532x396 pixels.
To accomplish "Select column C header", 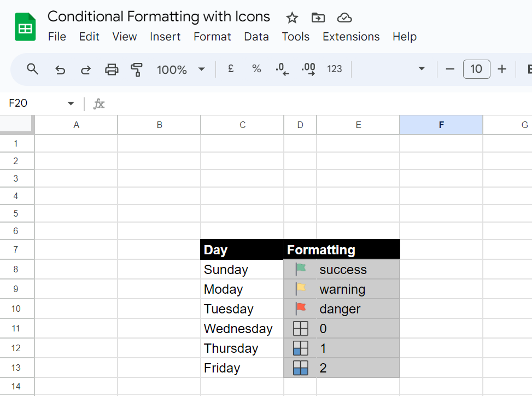I will pyautogui.click(x=243, y=125).
